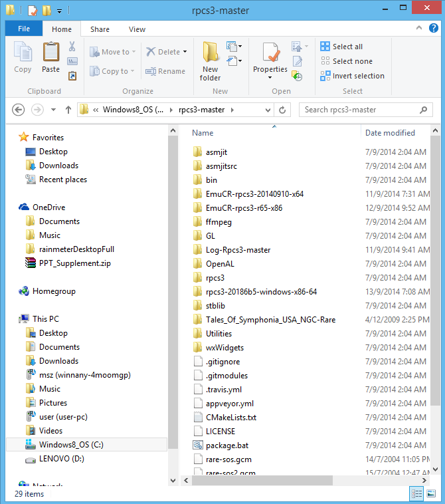Switch to the Share tab
Image resolution: width=445 pixels, height=504 pixels.
tap(100, 29)
